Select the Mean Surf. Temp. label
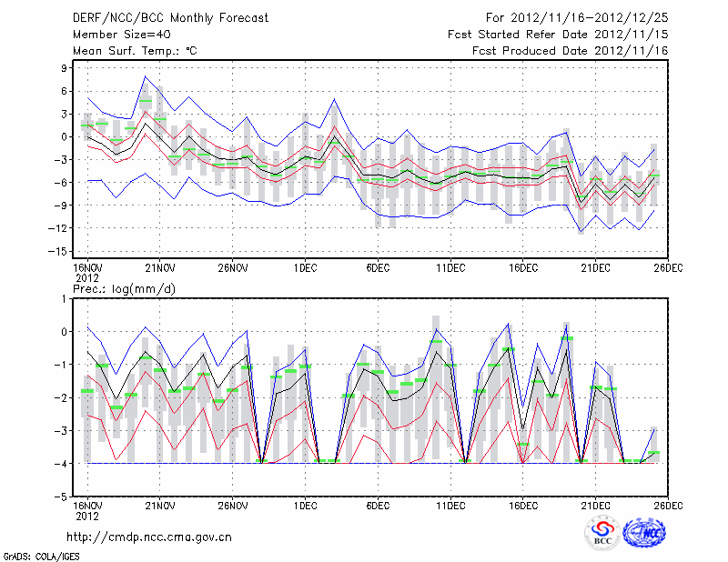This screenshot has height=562, width=728. (x=134, y=51)
